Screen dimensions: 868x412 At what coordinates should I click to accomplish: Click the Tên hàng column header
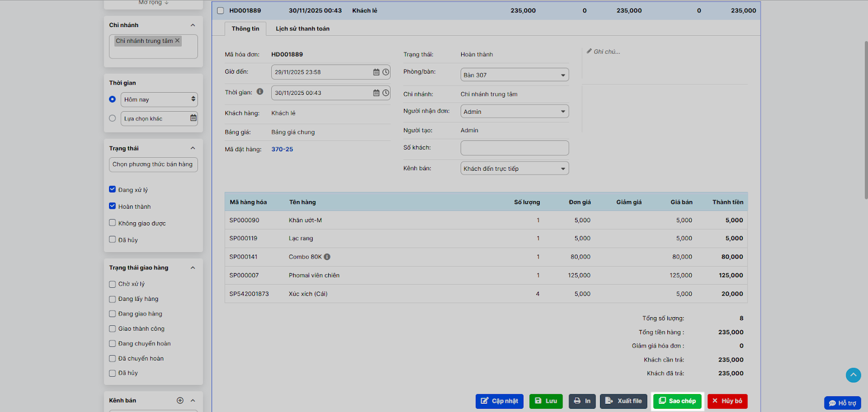[302, 202]
